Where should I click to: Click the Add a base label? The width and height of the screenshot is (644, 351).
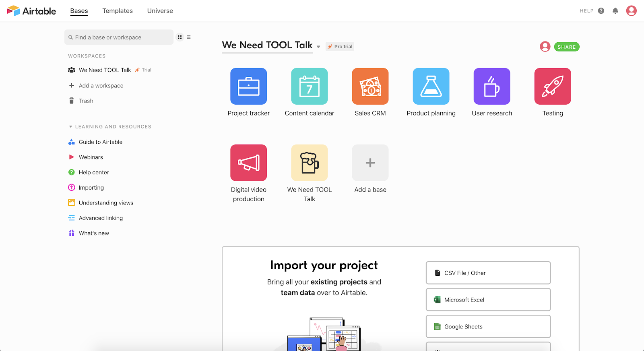[x=370, y=190]
